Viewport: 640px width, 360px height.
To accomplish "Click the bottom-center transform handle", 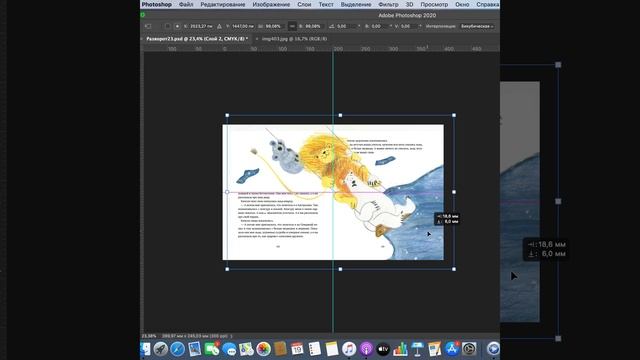I will tap(340, 269).
